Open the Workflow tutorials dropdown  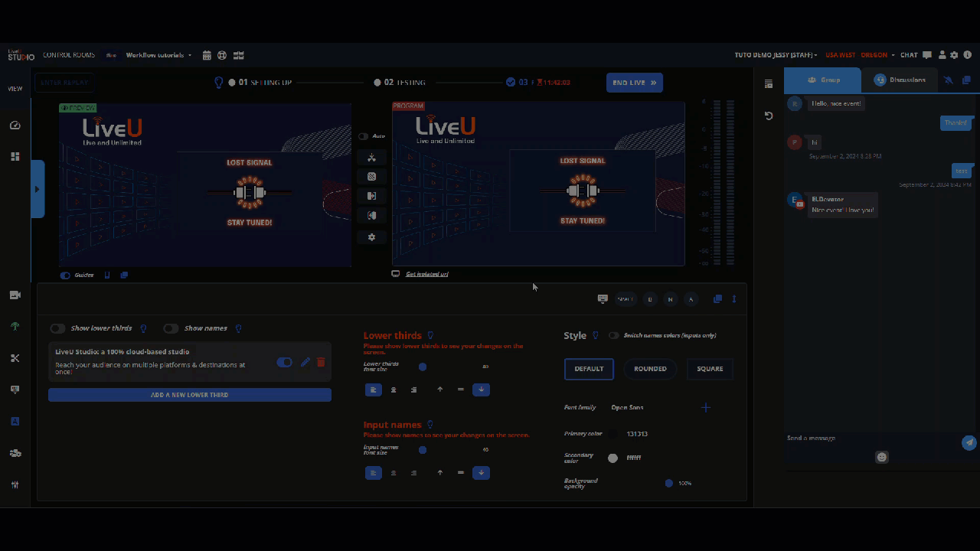[x=159, y=55]
